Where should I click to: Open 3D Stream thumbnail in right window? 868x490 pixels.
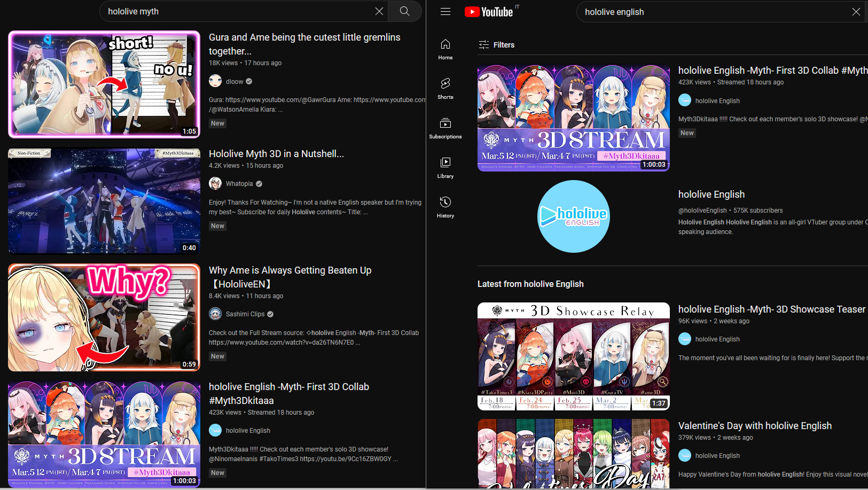click(x=574, y=118)
